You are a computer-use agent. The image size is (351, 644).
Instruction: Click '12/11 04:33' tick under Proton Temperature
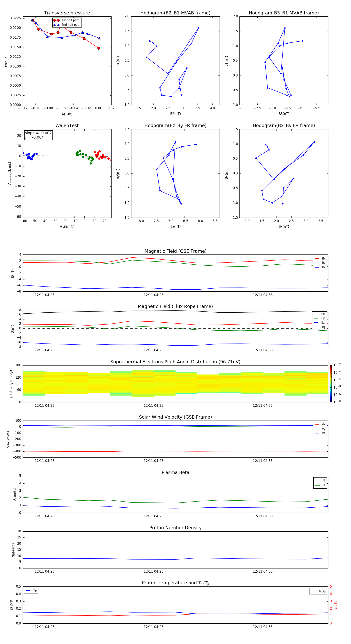(262, 627)
